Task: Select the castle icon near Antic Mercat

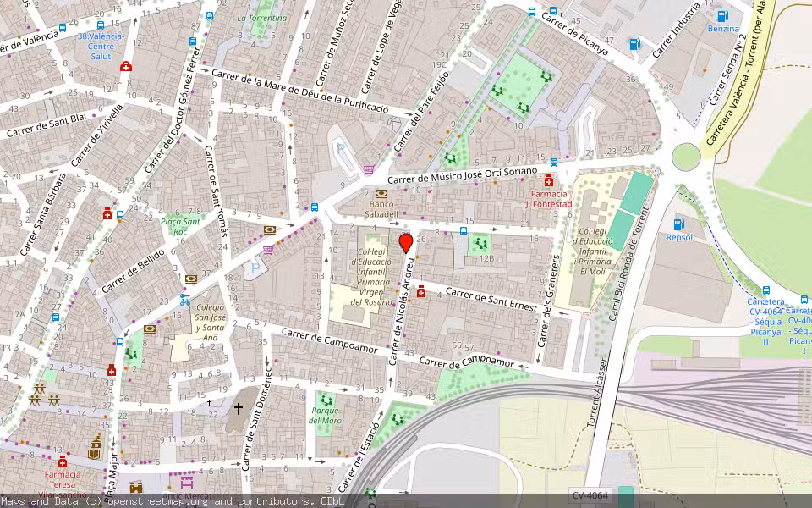Action: 134,486
